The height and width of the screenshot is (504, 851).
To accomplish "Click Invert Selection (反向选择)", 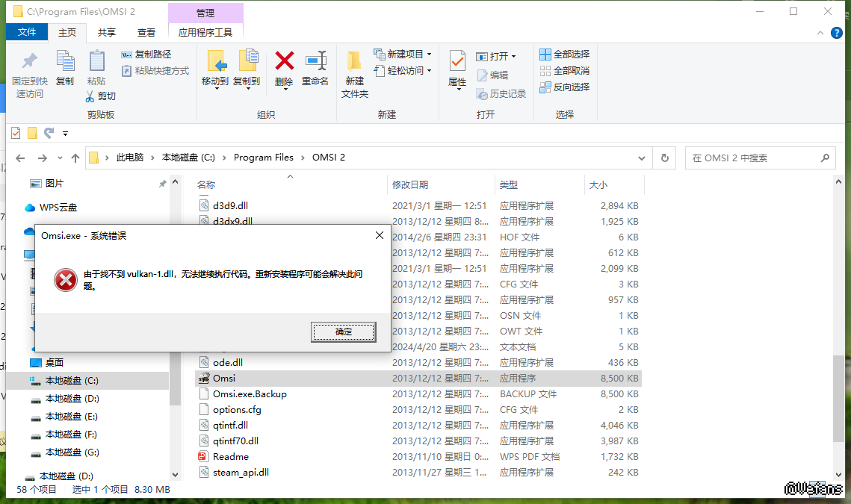I will click(x=564, y=87).
